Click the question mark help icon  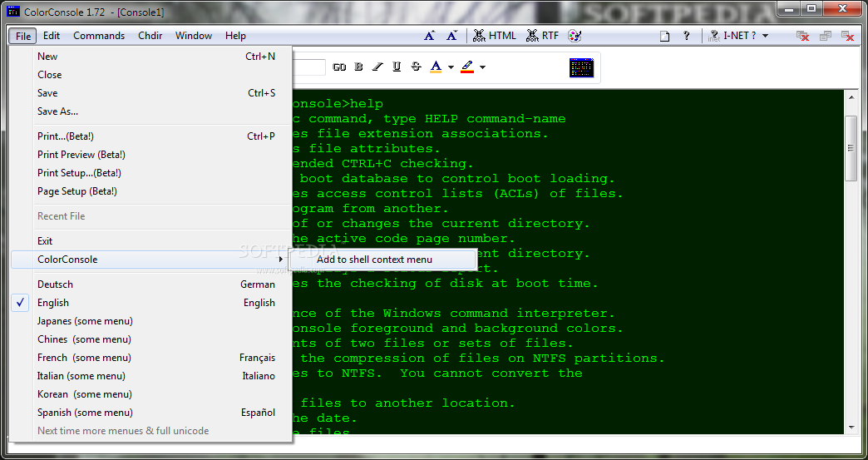click(x=687, y=36)
